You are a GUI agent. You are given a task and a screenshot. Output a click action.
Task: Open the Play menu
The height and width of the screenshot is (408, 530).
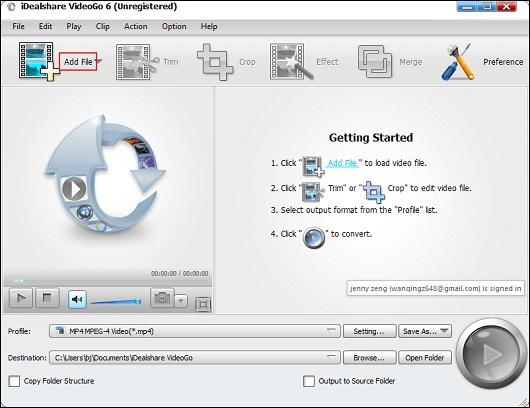tap(74, 26)
